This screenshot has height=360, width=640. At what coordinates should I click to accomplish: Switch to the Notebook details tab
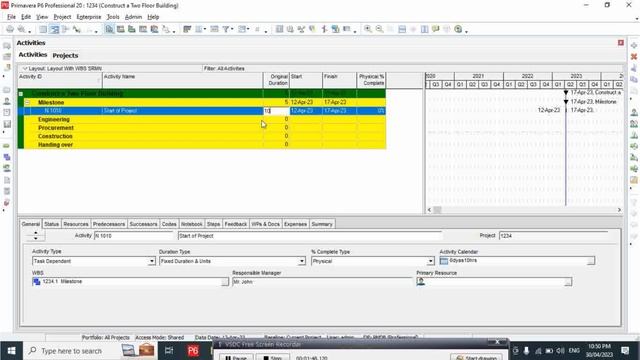pos(191,224)
